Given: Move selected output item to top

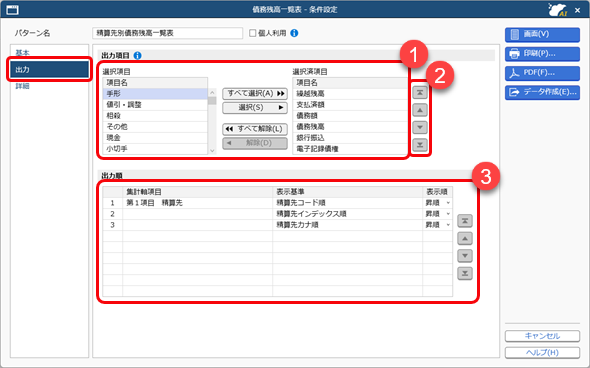Looking at the screenshot, I should (420, 92).
